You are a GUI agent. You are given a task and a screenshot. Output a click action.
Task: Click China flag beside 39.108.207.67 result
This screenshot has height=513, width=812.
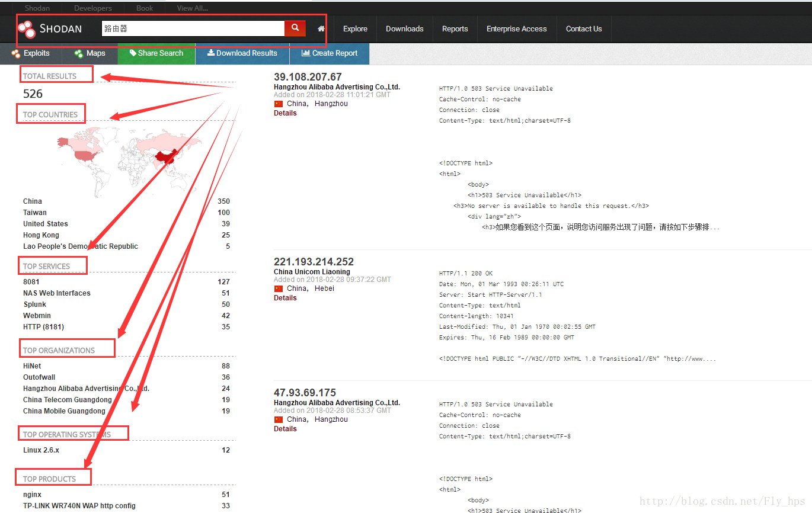tap(279, 104)
